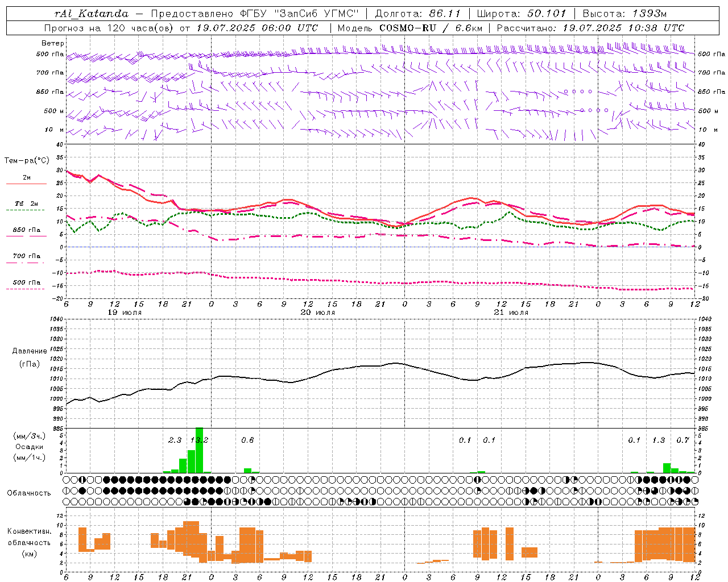The width and height of the screenshot is (728, 582).
Task: Select the elevation text Высота: 1393м
Action: (624, 13)
